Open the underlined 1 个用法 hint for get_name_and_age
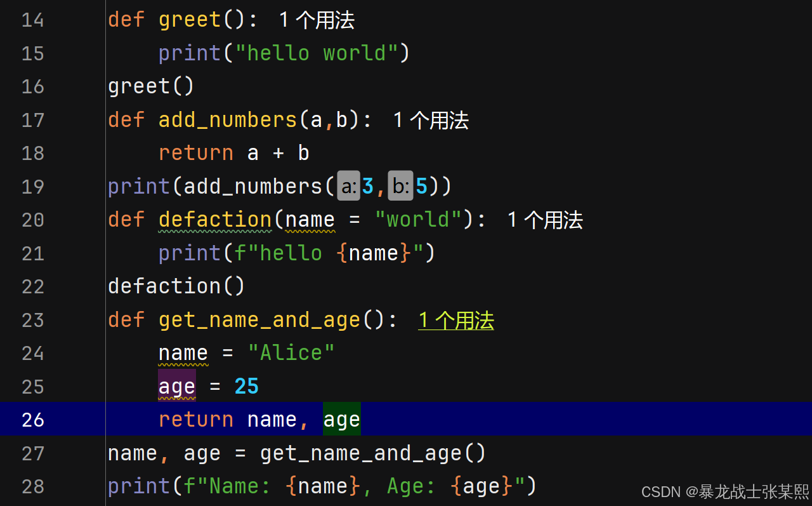The image size is (812, 506). 455,320
